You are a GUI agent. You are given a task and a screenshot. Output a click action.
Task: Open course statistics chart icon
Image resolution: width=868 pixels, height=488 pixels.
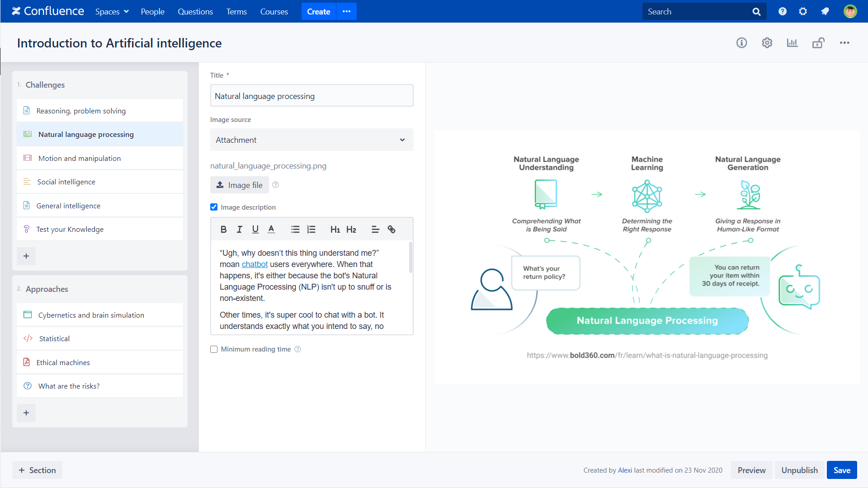tap(792, 43)
